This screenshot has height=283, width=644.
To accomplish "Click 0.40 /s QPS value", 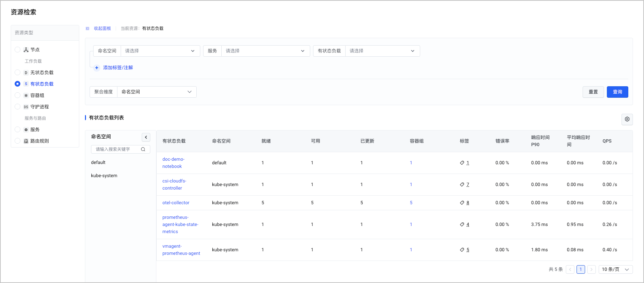I will point(610,250).
